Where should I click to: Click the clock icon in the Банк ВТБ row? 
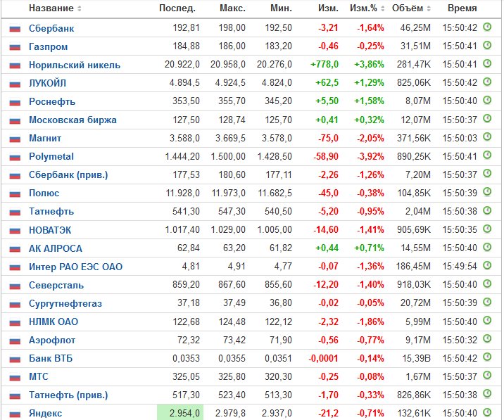coord(487,357)
